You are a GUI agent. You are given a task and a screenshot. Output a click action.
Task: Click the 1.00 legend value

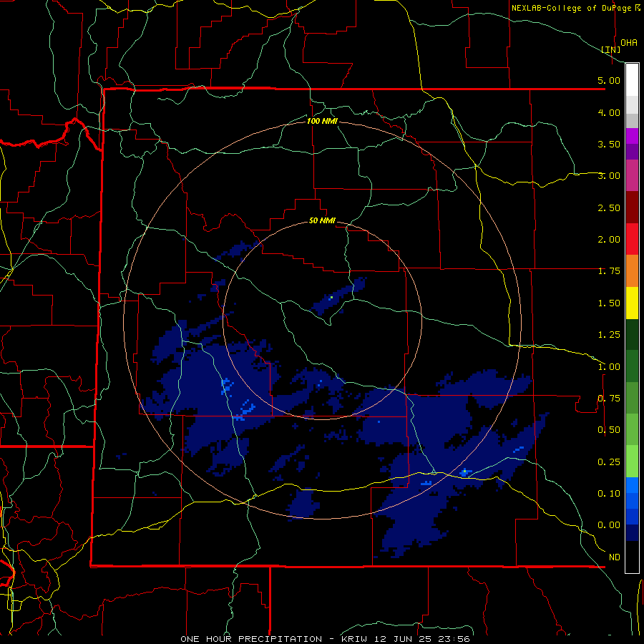pyautogui.click(x=609, y=367)
